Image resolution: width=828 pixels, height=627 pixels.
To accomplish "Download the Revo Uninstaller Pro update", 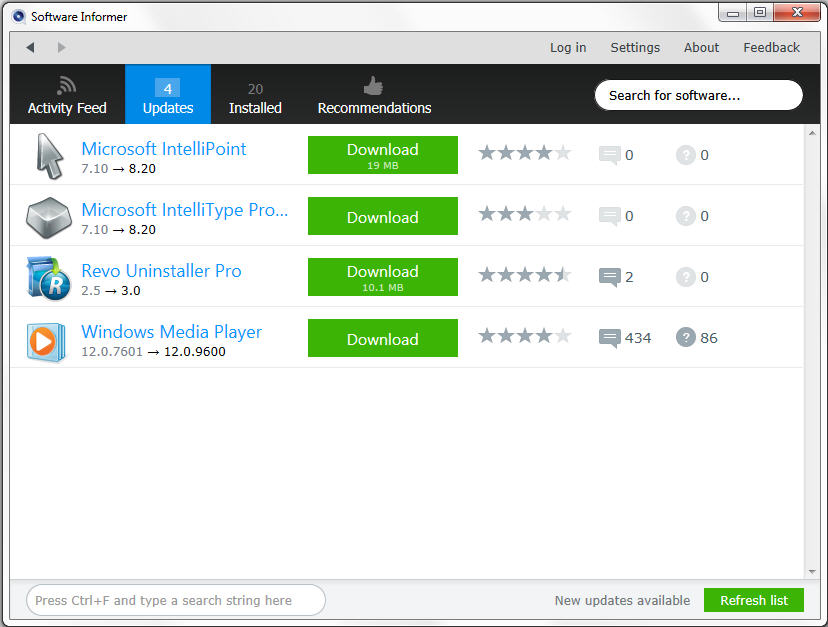I will point(382,277).
